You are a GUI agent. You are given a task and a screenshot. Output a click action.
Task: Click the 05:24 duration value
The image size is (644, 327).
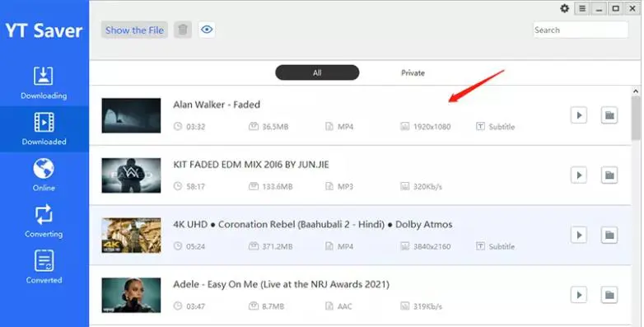pos(195,246)
